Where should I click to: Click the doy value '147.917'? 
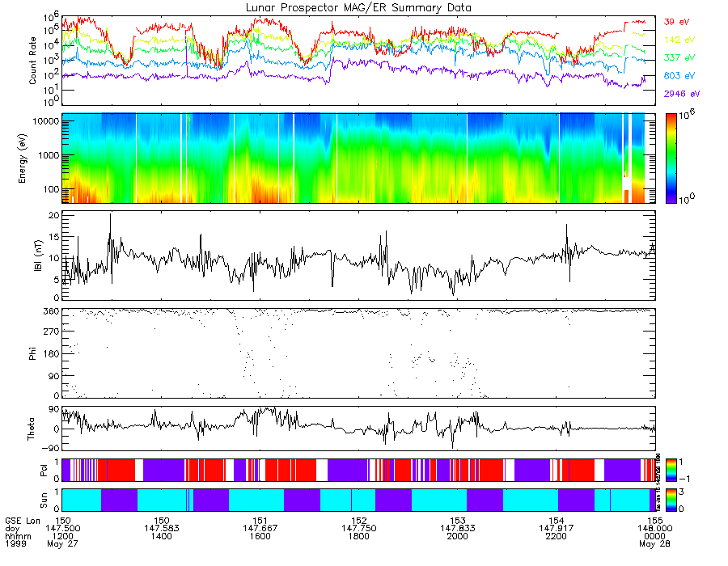pyautogui.click(x=557, y=529)
